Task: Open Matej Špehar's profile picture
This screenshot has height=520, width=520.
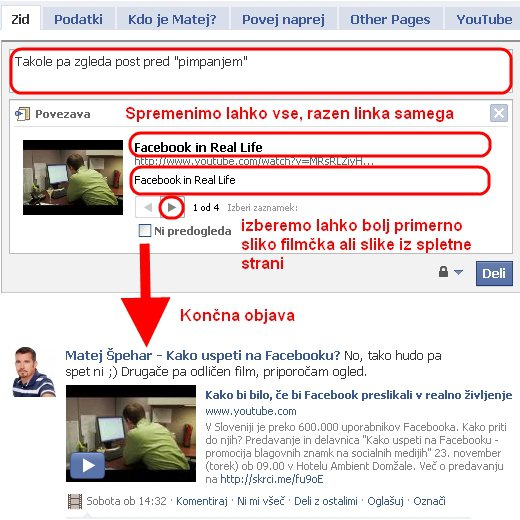Action: pyautogui.click(x=33, y=372)
